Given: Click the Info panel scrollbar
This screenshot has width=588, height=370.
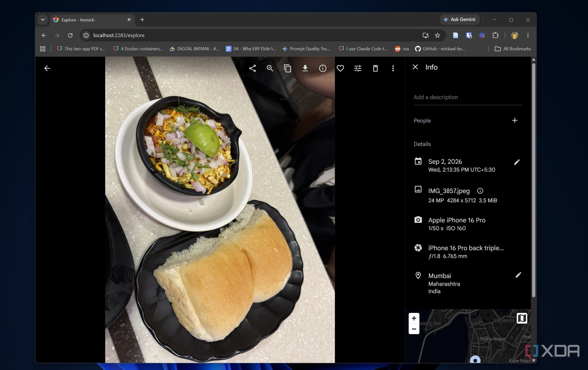Looking at the screenshot, I should point(534,180).
